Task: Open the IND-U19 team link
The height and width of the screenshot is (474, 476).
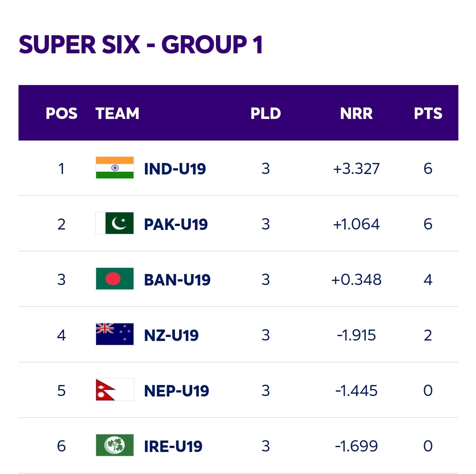Action: 175,169
